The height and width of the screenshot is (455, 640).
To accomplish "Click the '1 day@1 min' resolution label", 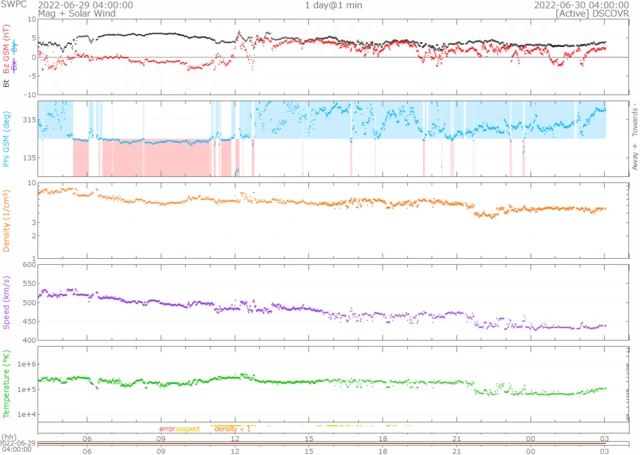I will click(333, 5).
